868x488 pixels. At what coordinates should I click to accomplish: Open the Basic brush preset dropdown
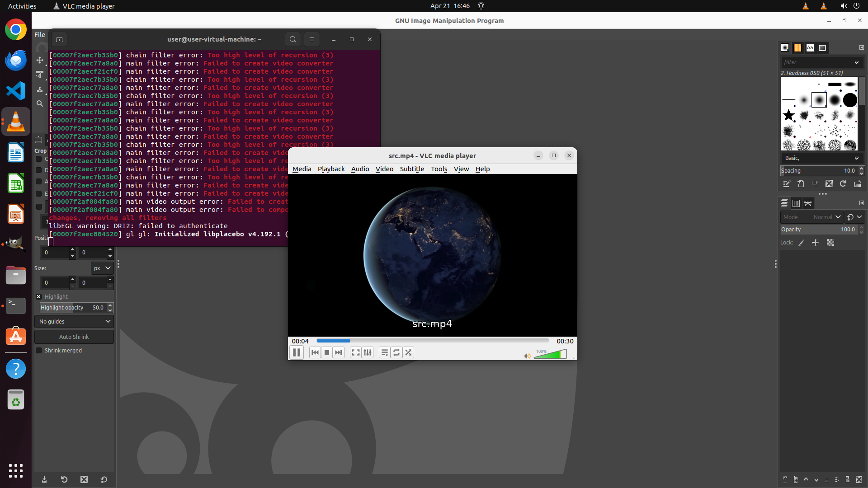click(x=821, y=158)
